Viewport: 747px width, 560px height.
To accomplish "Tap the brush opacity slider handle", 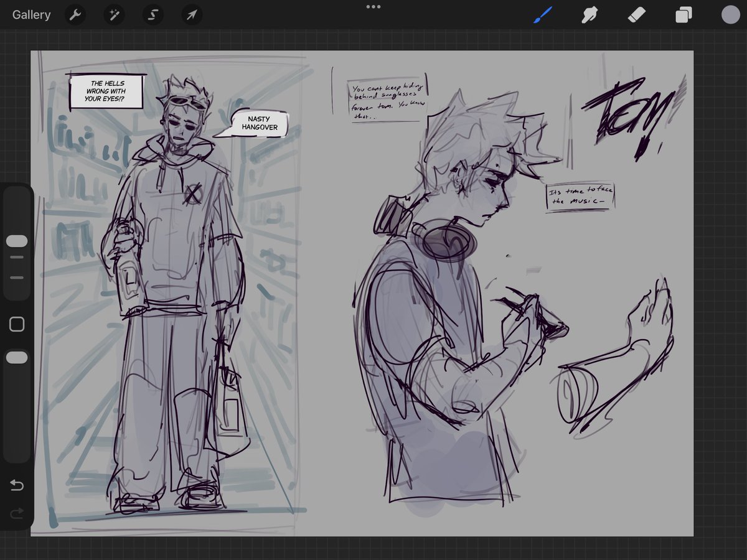I will point(17,357).
